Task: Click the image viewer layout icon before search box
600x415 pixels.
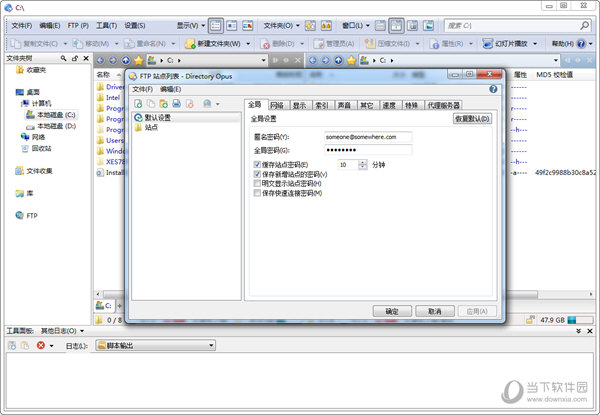Action: (x=429, y=26)
